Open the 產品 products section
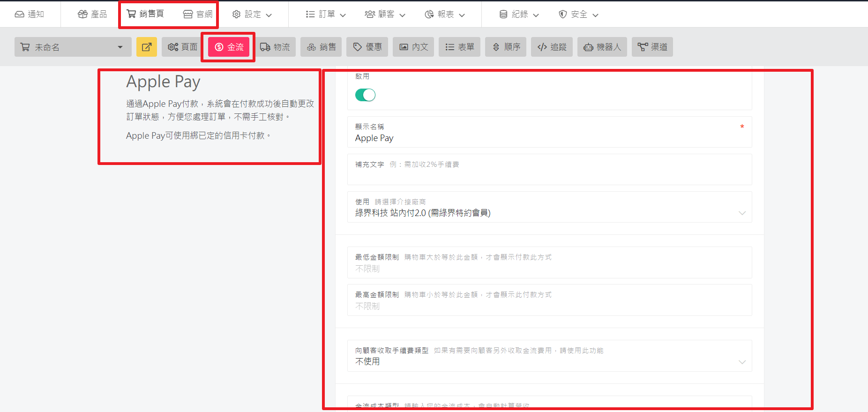 pyautogui.click(x=92, y=14)
